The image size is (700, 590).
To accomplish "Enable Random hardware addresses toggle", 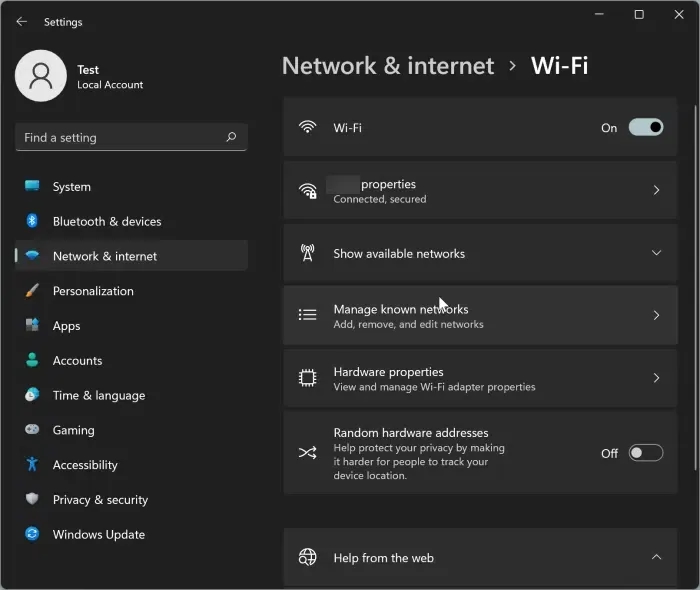I will tap(645, 453).
